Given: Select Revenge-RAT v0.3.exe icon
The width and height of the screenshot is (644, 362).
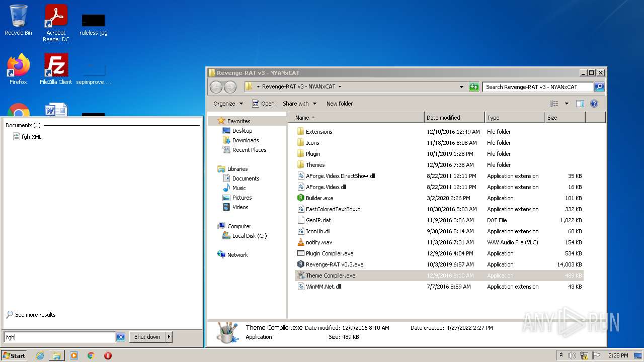Looking at the screenshot, I should pos(301,264).
